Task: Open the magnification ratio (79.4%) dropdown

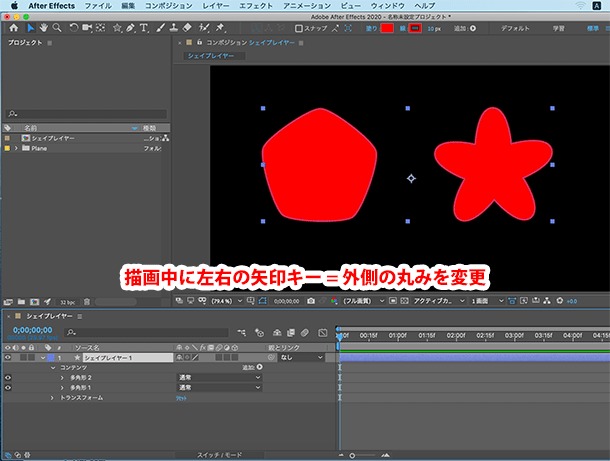Action: (x=227, y=301)
